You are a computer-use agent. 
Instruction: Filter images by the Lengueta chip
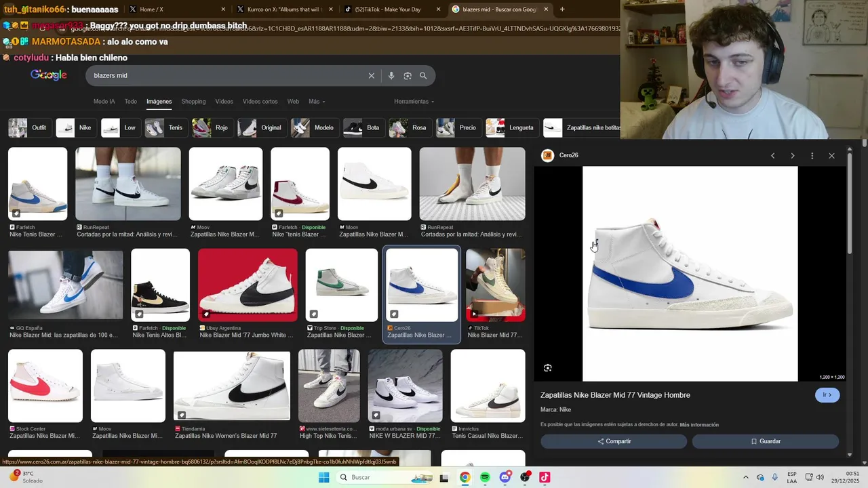coord(512,127)
